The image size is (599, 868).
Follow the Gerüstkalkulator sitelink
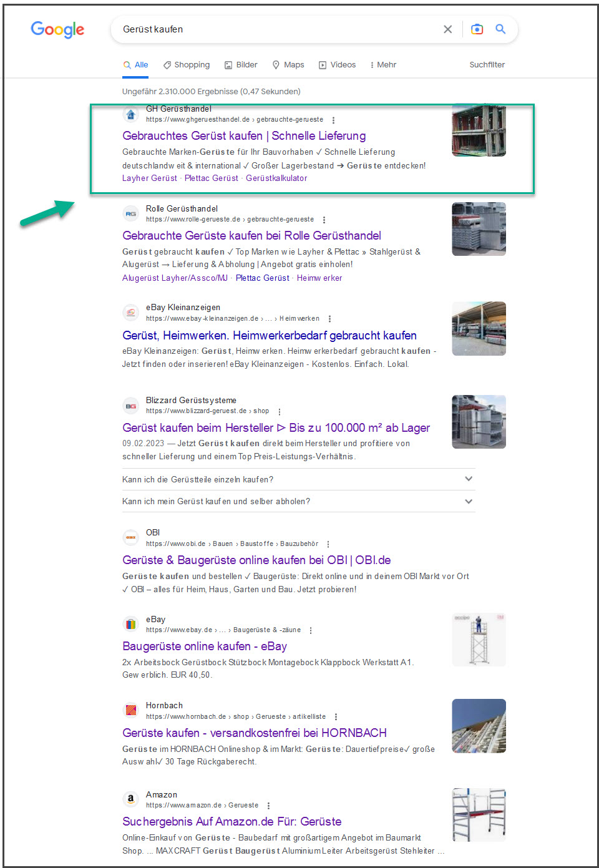click(276, 178)
